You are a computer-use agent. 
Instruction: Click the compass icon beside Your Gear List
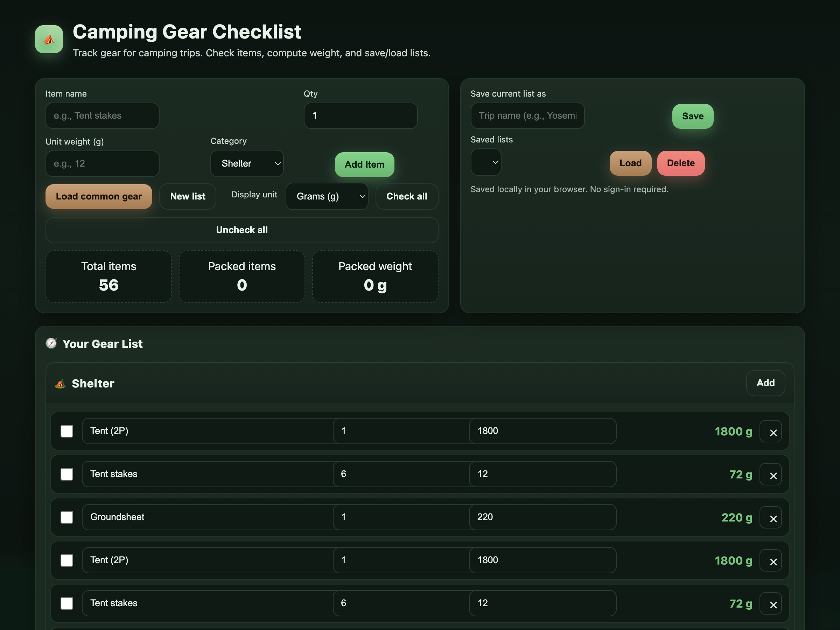pyautogui.click(x=51, y=343)
